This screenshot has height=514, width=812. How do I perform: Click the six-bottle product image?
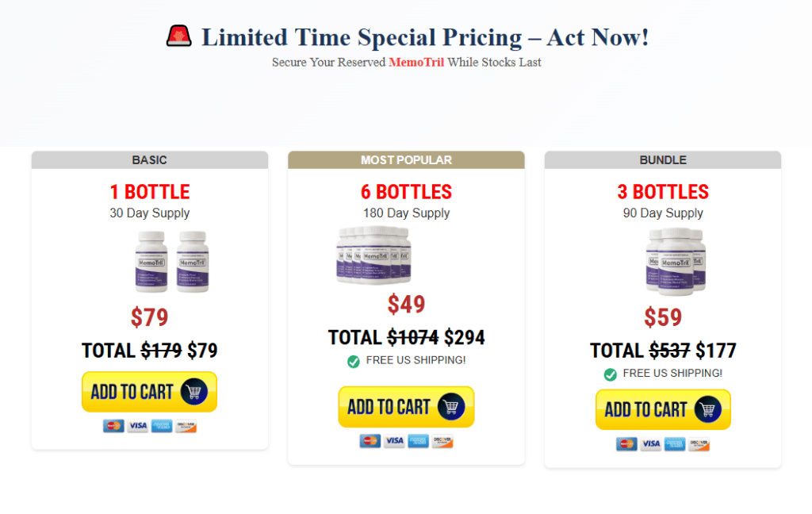pos(373,255)
